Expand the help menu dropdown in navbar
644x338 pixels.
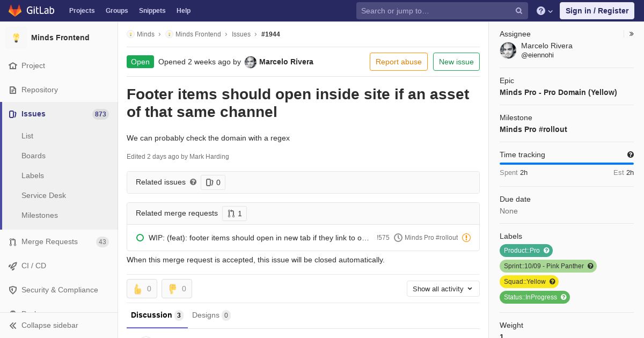(x=545, y=11)
